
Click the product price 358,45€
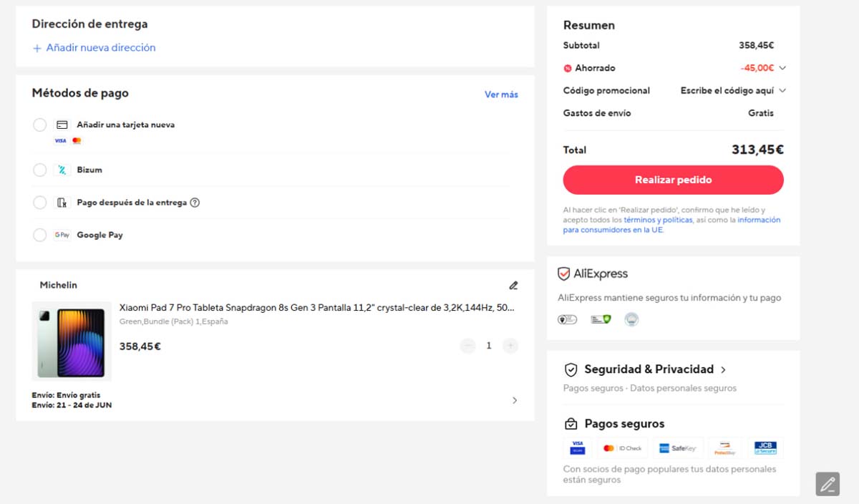click(140, 346)
